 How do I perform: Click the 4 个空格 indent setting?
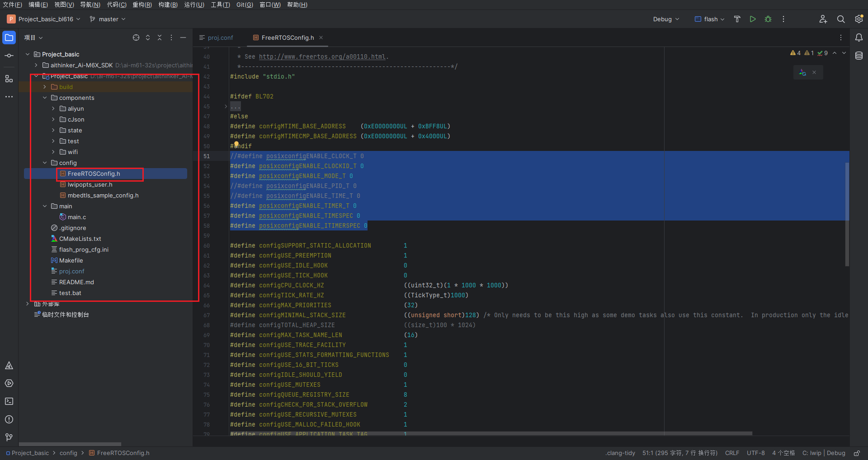pyautogui.click(x=783, y=453)
